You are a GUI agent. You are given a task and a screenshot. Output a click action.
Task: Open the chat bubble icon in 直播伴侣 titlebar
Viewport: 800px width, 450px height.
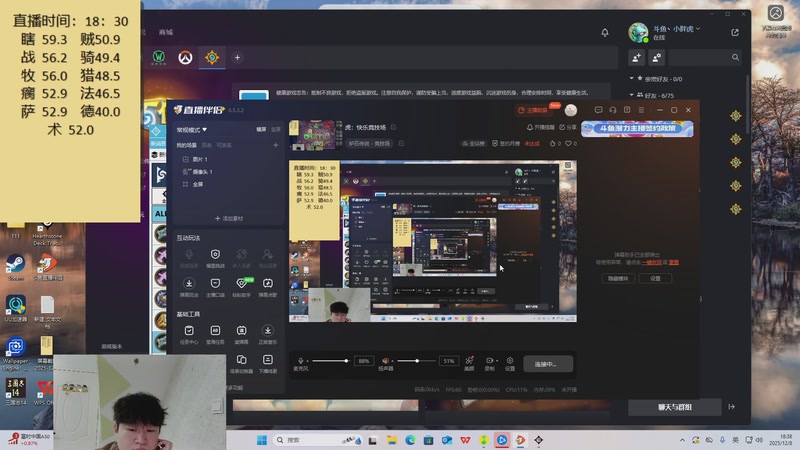coord(598,110)
